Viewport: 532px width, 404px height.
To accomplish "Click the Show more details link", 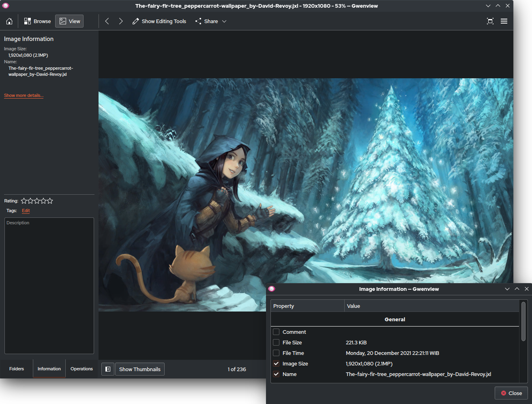I will pyautogui.click(x=24, y=96).
